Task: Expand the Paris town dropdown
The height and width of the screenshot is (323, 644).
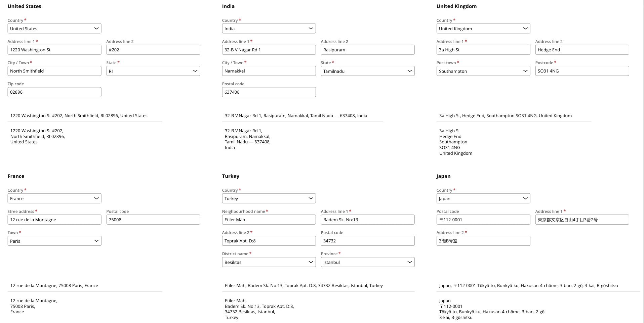Action: pos(54,241)
